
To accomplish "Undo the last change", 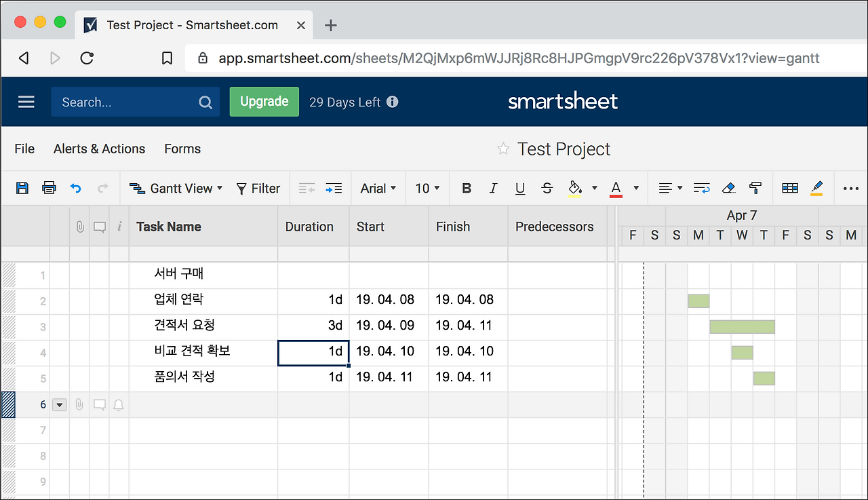I will (x=75, y=188).
